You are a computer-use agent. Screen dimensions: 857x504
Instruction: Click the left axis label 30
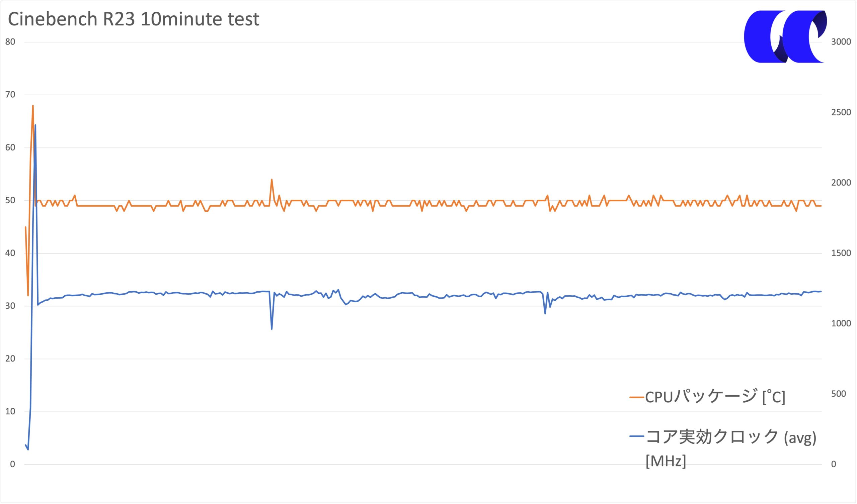coord(10,306)
